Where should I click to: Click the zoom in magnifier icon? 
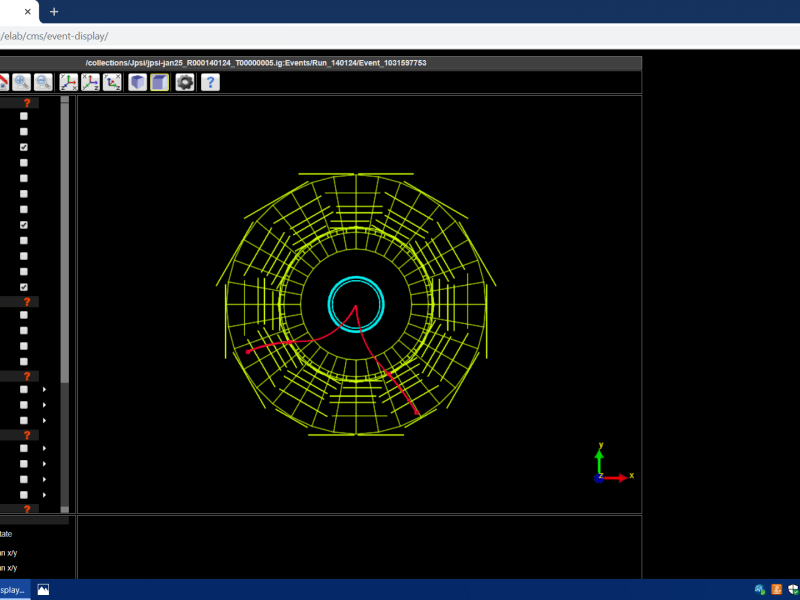point(21,83)
